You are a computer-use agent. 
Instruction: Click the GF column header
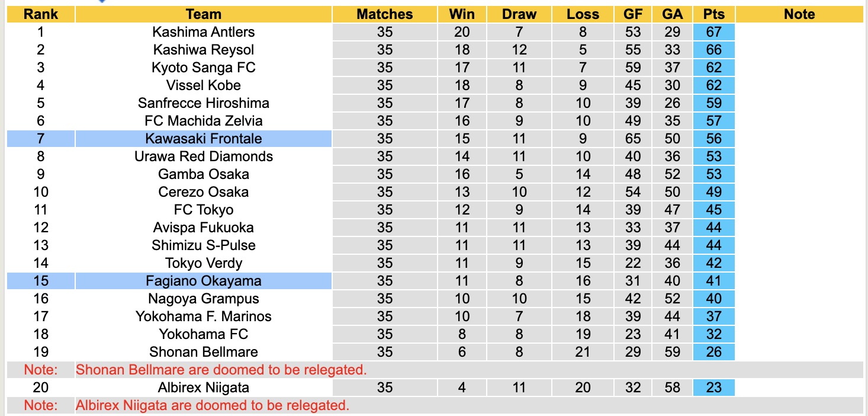632,14
